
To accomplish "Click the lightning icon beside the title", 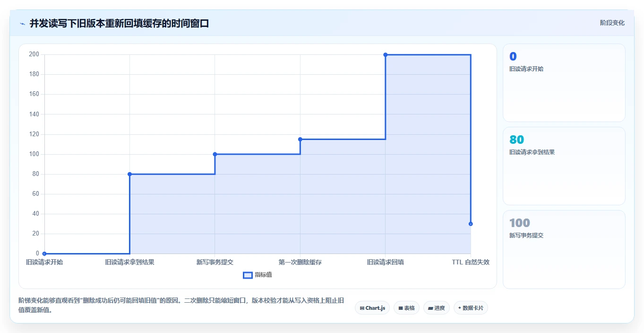I will pyautogui.click(x=22, y=24).
